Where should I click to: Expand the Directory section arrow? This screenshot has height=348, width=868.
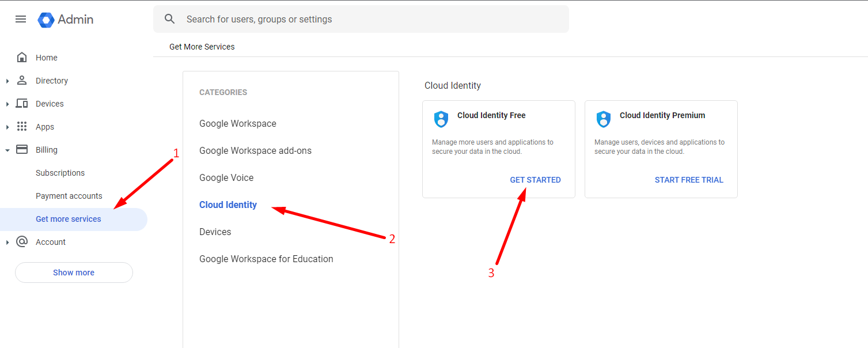pyautogui.click(x=7, y=81)
